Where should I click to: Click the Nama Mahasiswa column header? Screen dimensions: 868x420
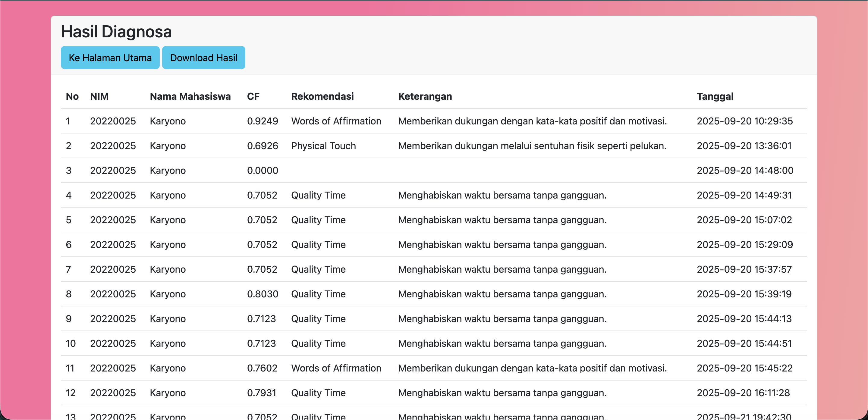tap(190, 96)
